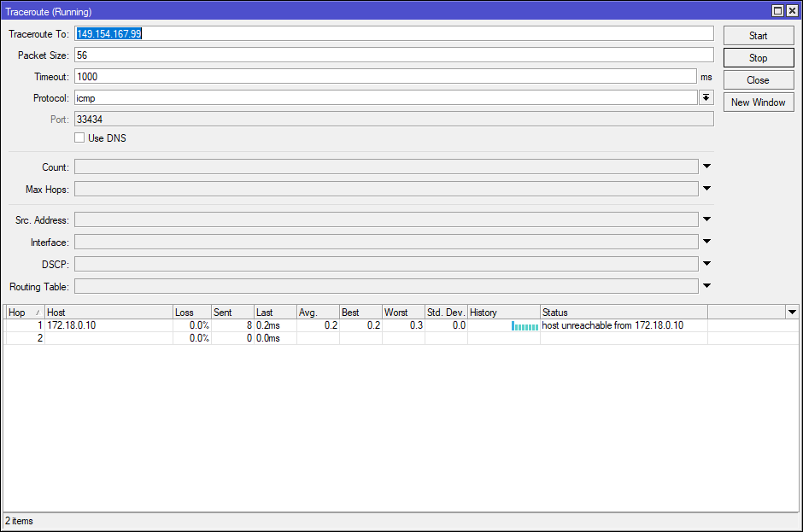Sort by the Status column header
The image size is (803, 532).
click(x=624, y=313)
